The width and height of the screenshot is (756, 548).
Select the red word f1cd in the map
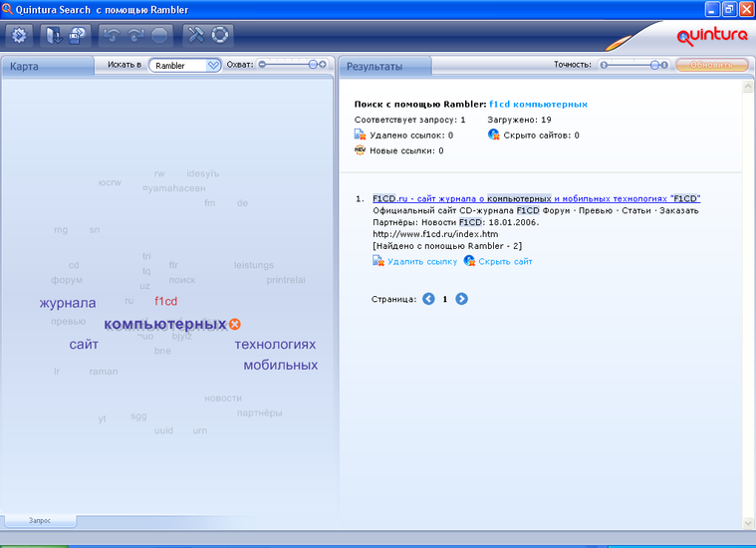(x=166, y=301)
